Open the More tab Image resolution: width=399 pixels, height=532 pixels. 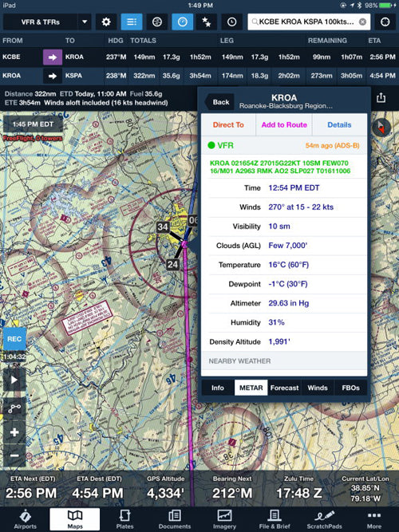(x=374, y=519)
